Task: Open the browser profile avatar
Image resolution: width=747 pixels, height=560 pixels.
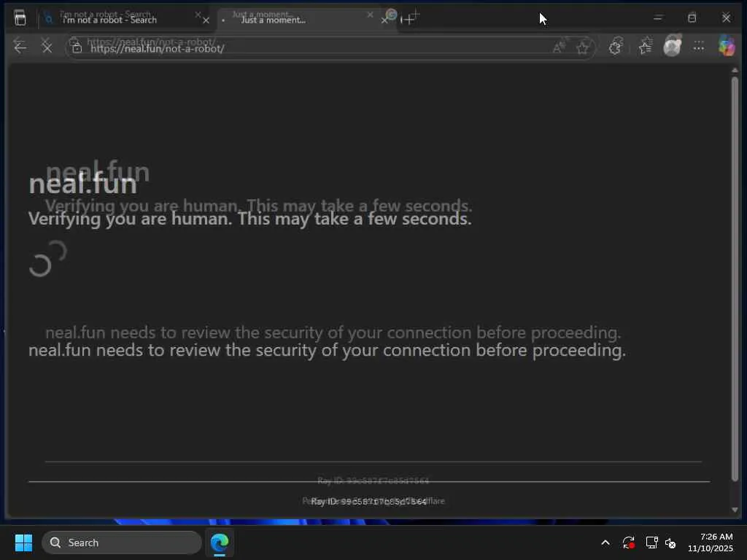Action: point(672,47)
